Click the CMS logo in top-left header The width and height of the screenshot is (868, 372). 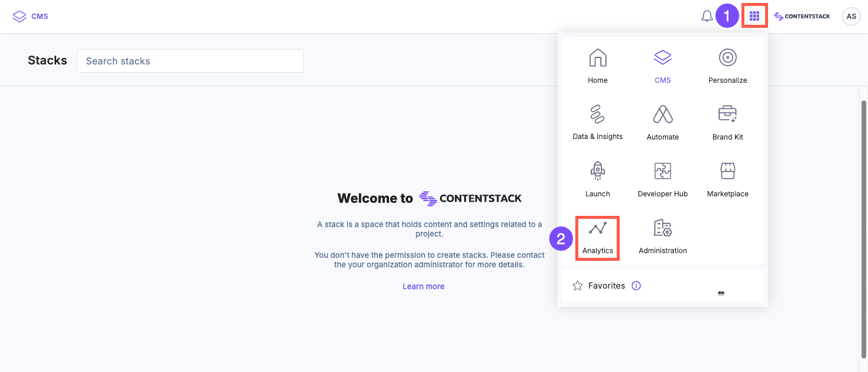click(x=30, y=17)
